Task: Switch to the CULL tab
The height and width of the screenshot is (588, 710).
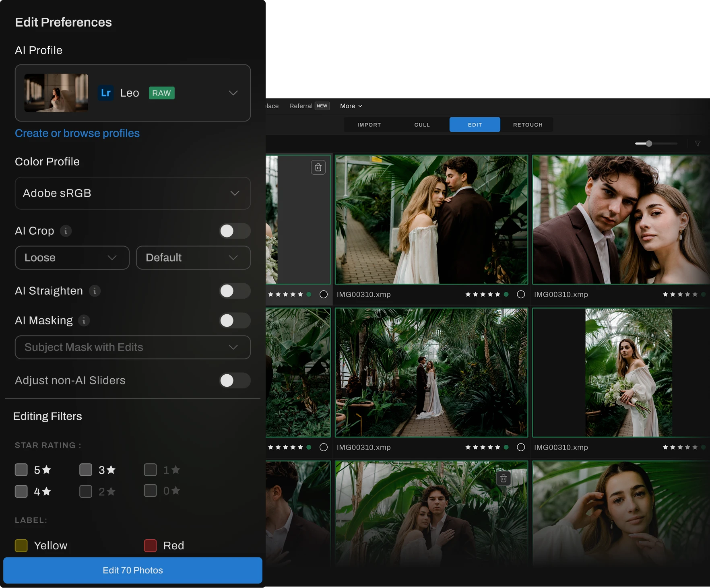Action: click(422, 125)
